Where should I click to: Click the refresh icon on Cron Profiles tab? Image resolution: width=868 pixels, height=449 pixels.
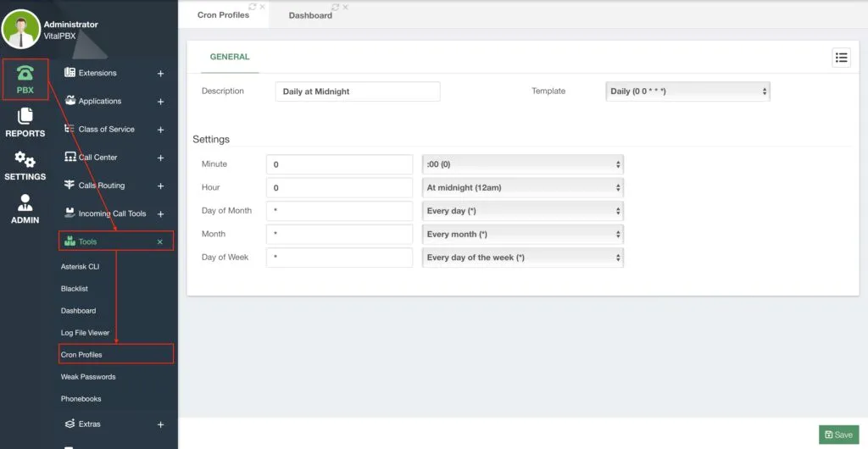point(253,7)
